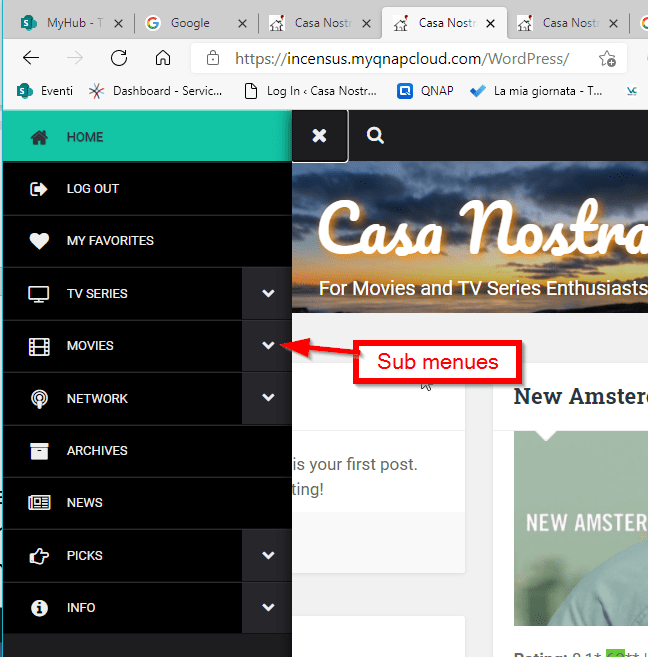Close the MyHub tab
This screenshot has width=648, height=657.
click(x=119, y=23)
